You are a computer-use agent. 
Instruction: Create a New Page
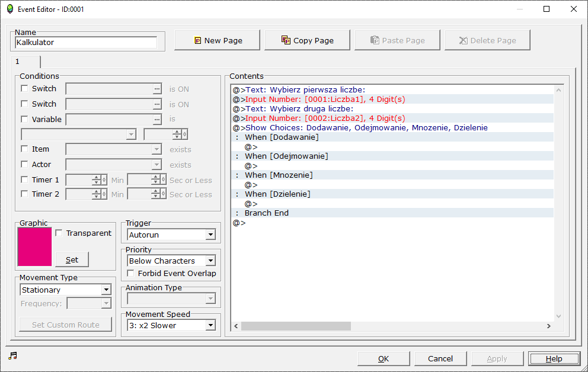[217, 40]
